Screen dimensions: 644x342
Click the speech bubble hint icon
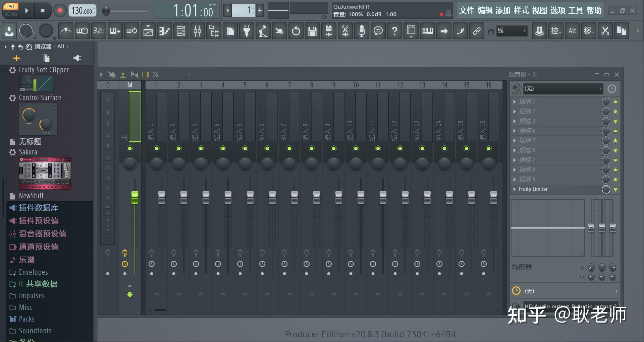coord(378,31)
